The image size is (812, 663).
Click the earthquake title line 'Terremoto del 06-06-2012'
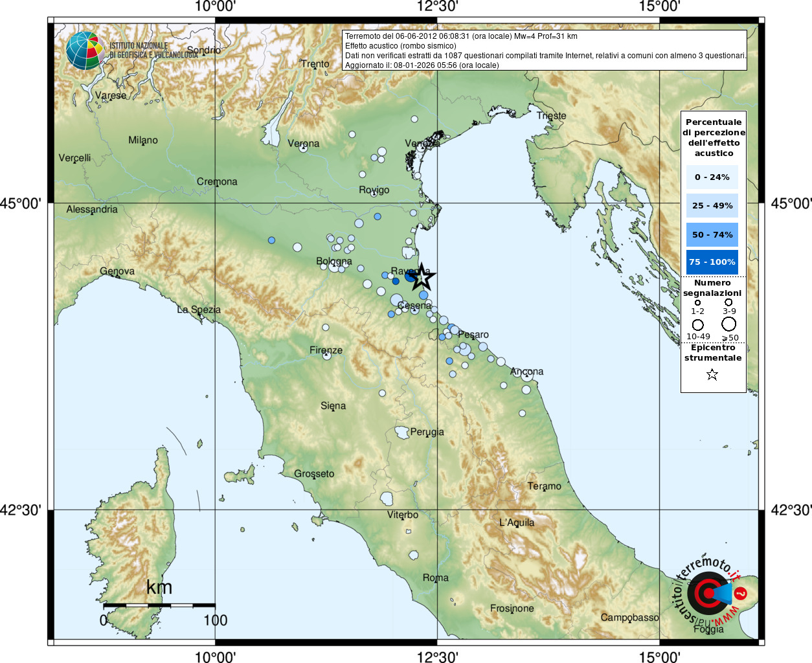(461, 36)
